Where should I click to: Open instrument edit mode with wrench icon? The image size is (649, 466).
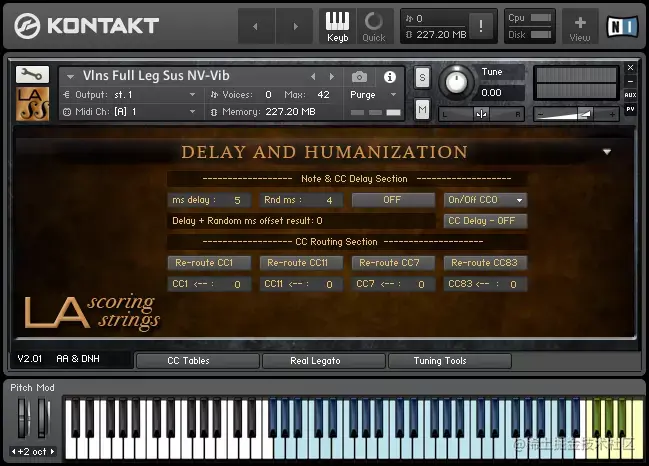tap(32, 74)
